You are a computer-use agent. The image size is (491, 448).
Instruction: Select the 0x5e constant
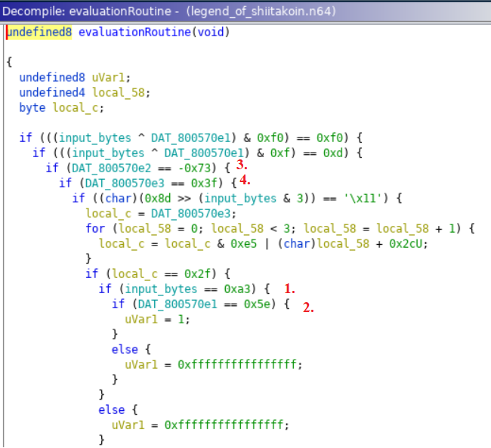[257, 304]
